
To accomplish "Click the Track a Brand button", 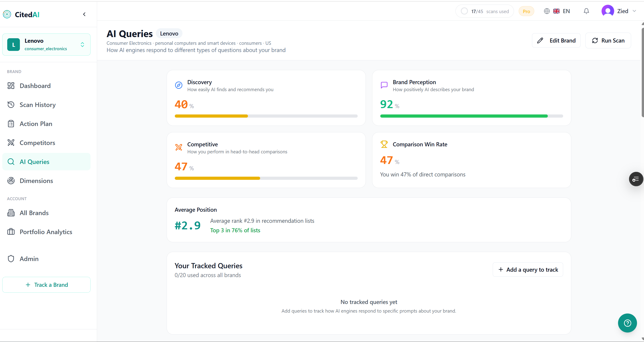I will pyautogui.click(x=47, y=285).
